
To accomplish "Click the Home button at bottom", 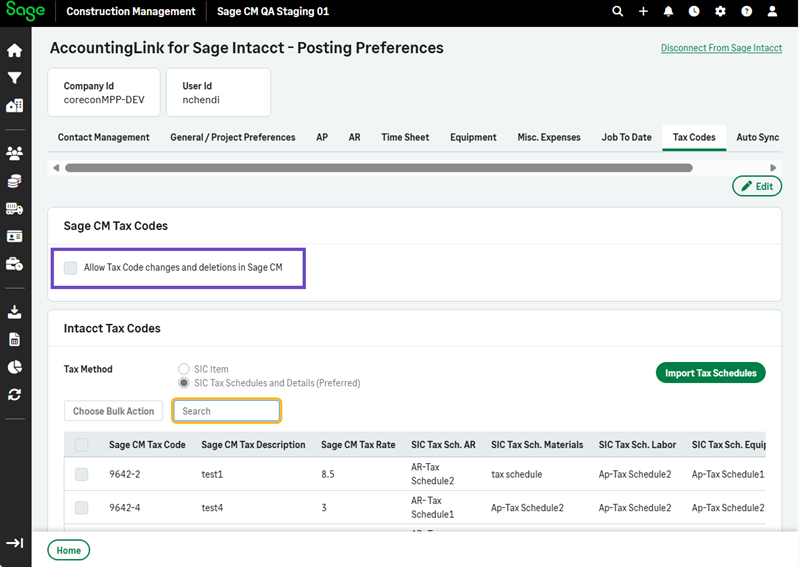I will 69,550.
